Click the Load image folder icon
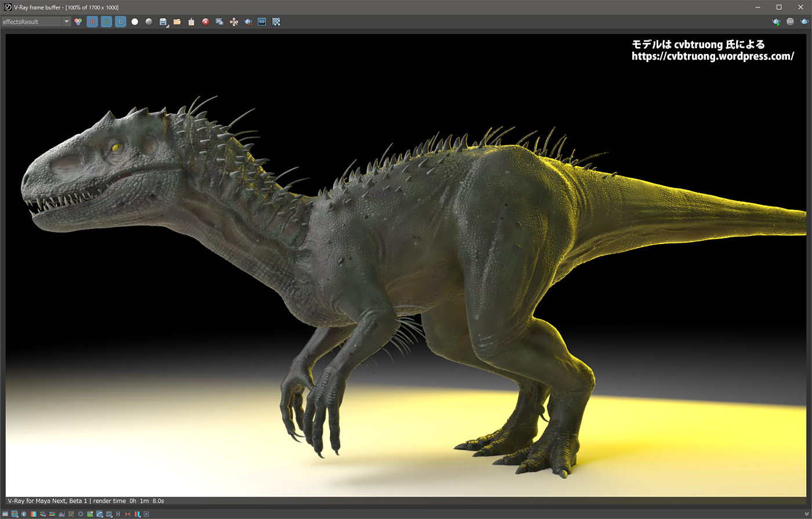 pyautogui.click(x=177, y=21)
